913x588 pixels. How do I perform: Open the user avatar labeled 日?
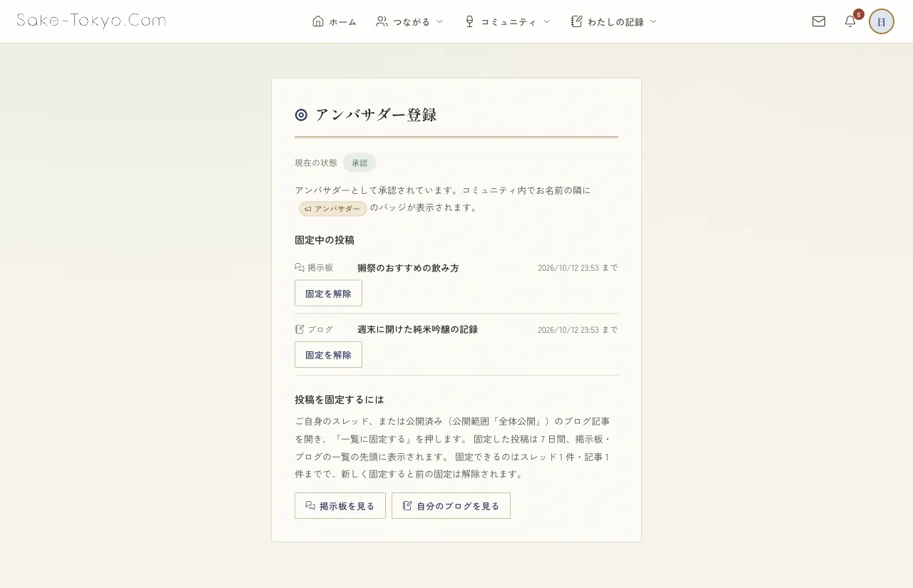[882, 21]
